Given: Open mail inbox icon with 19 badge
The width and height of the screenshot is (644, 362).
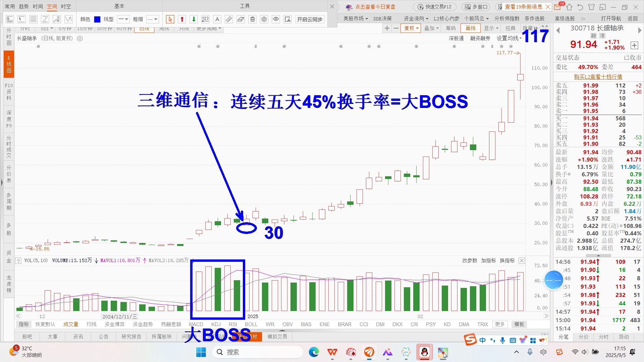Looking at the screenshot, I should pyautogui.click(x=558, y=6).
